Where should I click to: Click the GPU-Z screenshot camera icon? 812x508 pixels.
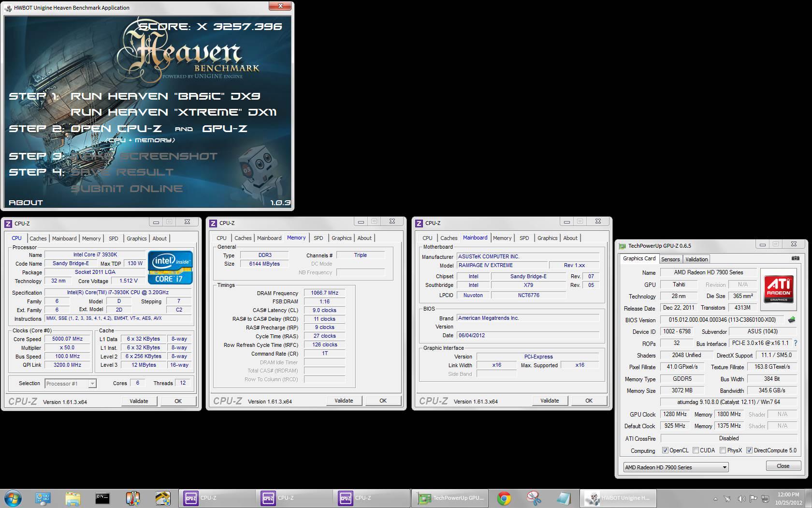(x=795, y=259)
